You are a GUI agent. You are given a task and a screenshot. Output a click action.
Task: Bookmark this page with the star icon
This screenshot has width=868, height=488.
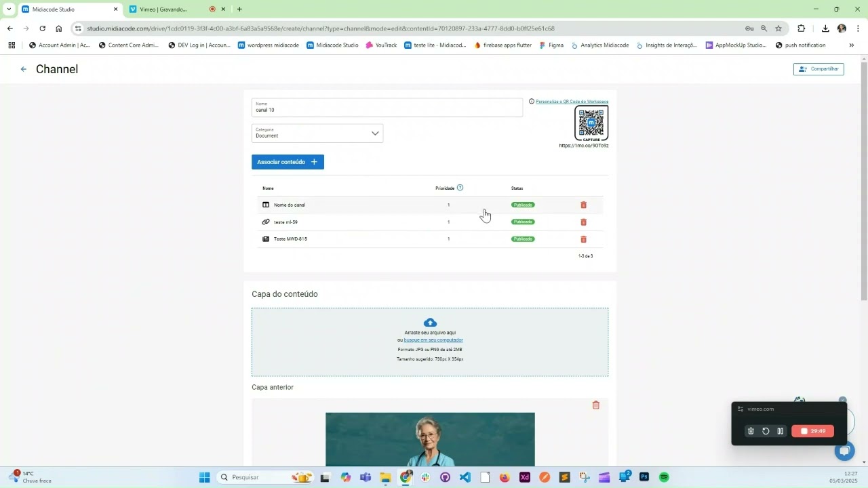[778, 28]
